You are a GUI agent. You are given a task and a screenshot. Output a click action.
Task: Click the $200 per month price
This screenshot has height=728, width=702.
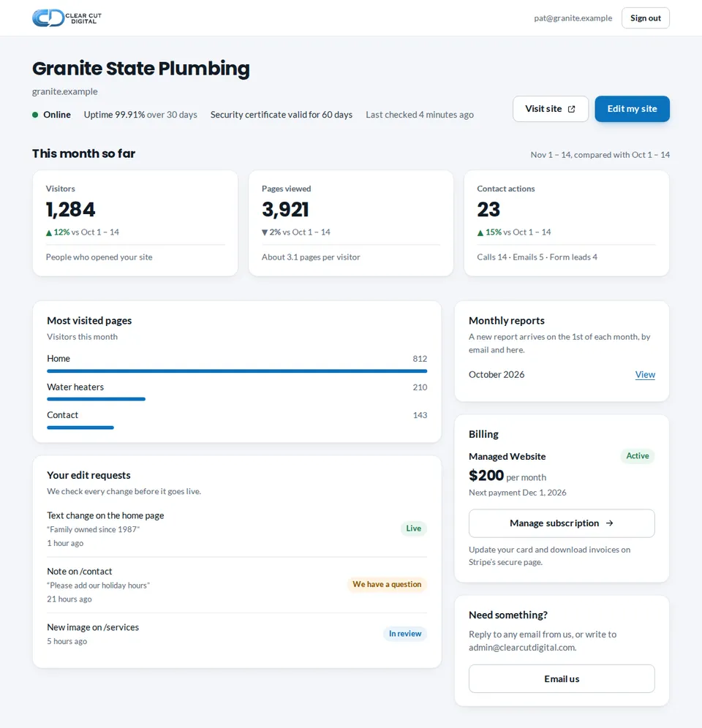click(x=507, y=475)
